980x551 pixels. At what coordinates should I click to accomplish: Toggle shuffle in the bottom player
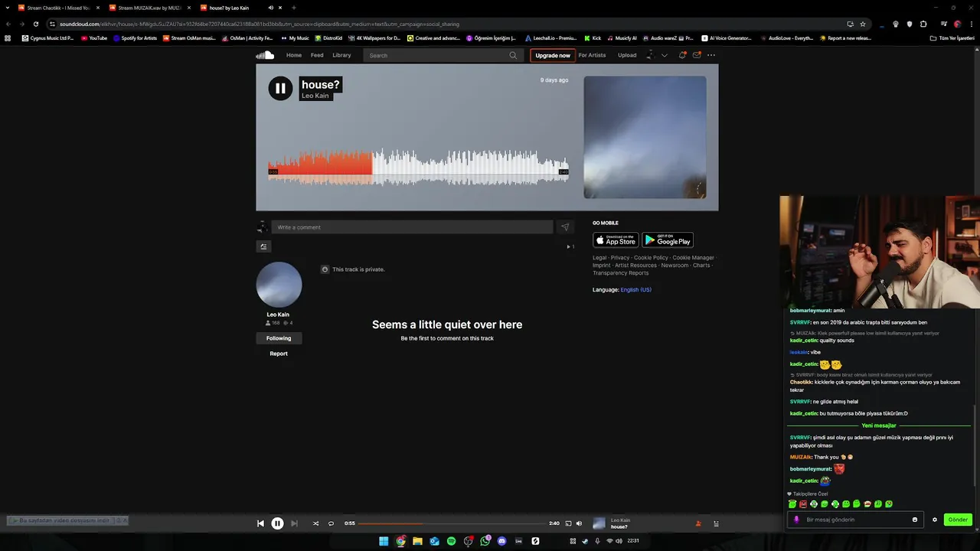pyautogui.click(x=315, y=523)
